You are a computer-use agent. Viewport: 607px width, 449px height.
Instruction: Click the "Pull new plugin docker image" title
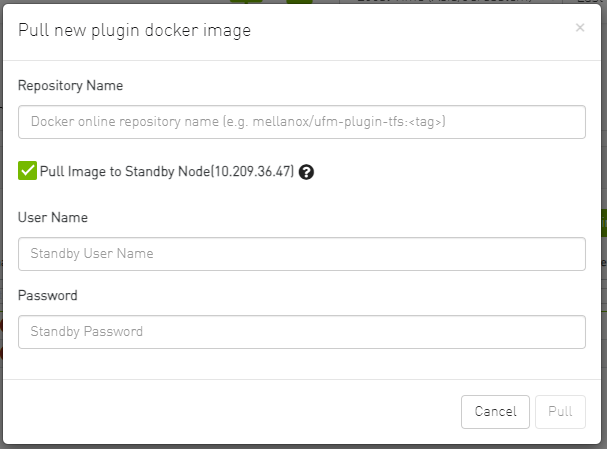134,31
